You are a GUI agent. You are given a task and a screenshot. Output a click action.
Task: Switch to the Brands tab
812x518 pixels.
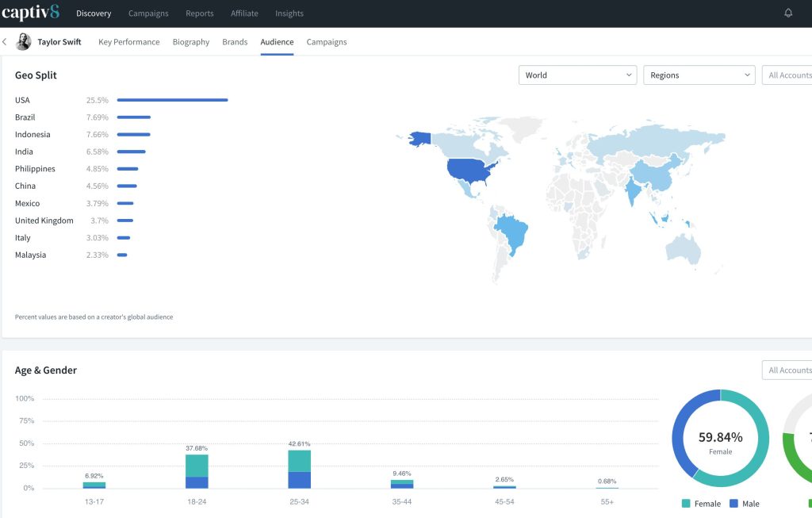click(x=235, y=42)
